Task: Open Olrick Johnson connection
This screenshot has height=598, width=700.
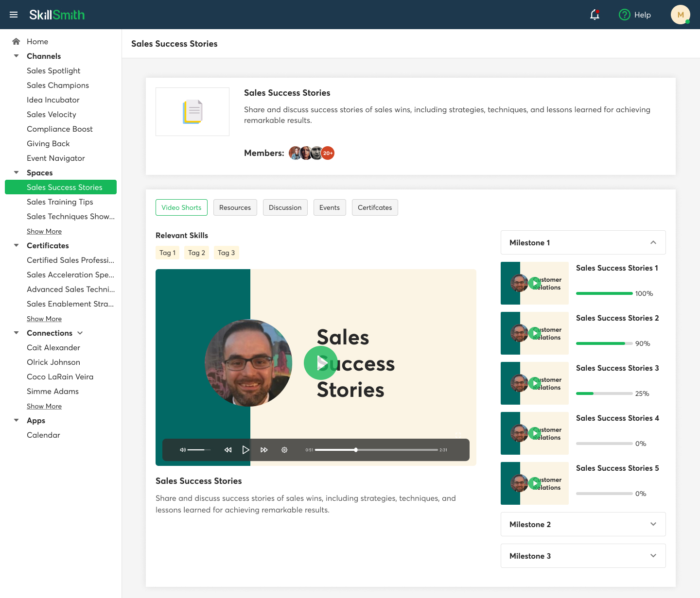Action: click(x=53, y=362)
